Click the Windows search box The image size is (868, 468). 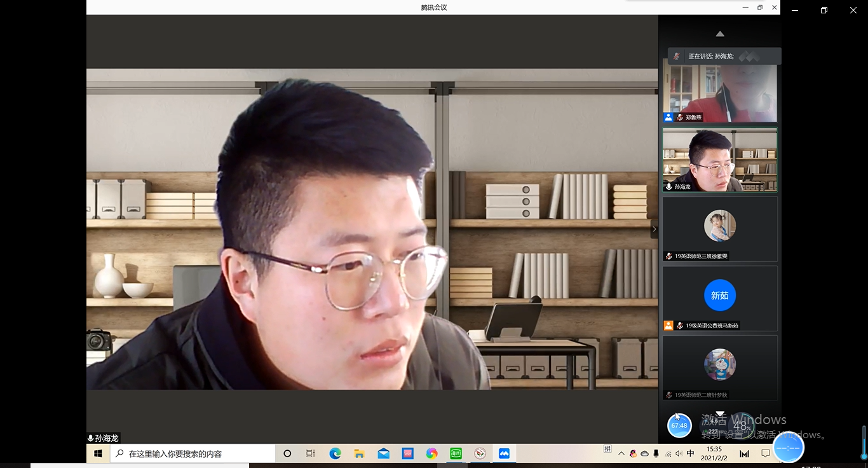point(193,454)
